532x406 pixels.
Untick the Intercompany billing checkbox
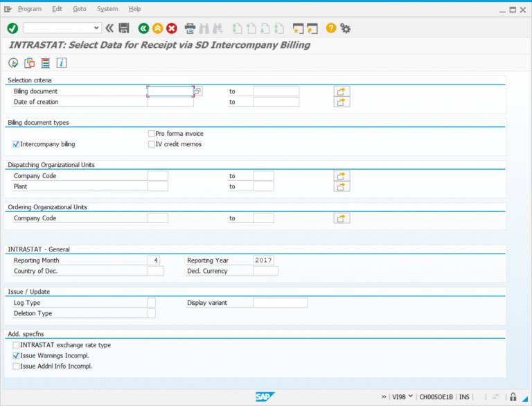click(16, 144)
